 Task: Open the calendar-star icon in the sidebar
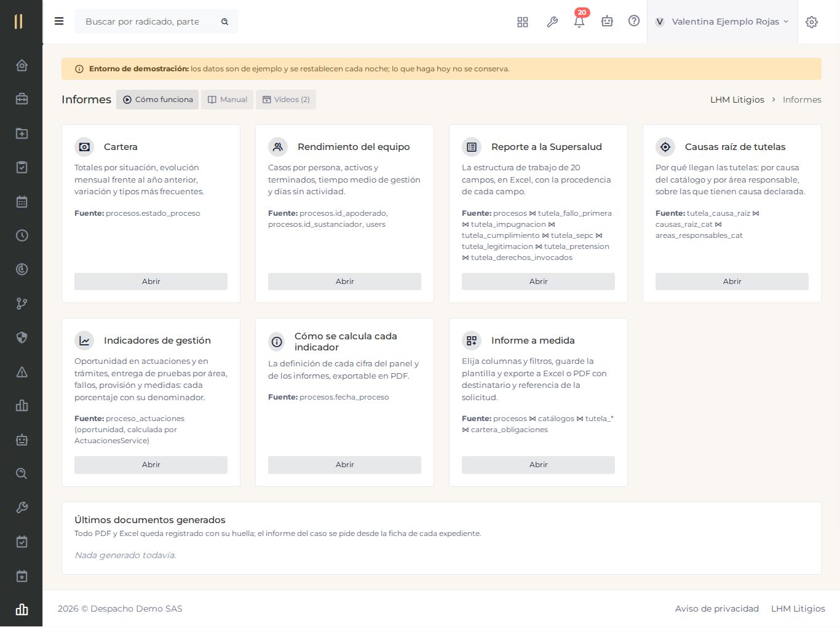pyautogui.click(x=22, y=576)
